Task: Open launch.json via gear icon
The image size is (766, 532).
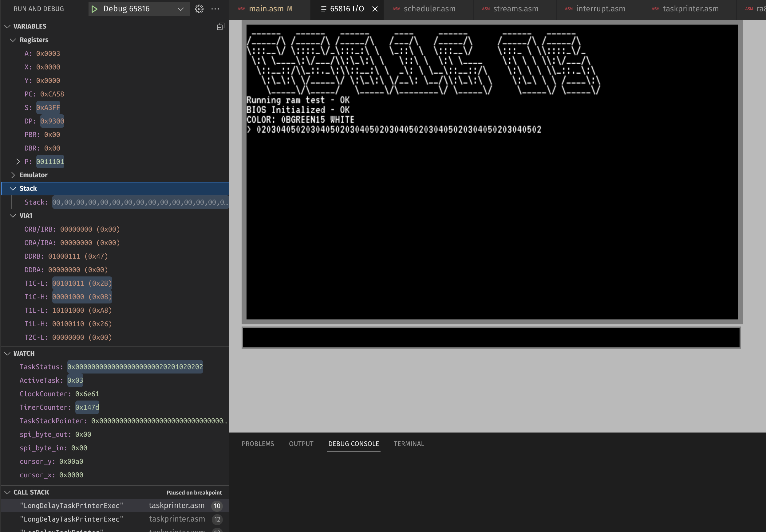Action: 199,9
